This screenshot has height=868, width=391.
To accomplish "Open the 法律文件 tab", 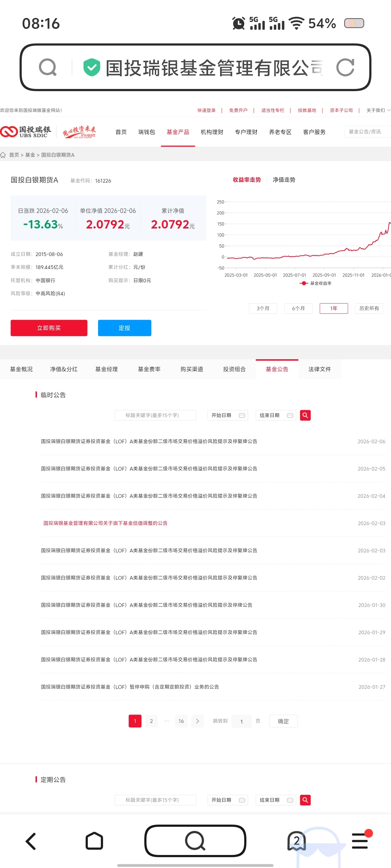I will (x=320, y=369).
